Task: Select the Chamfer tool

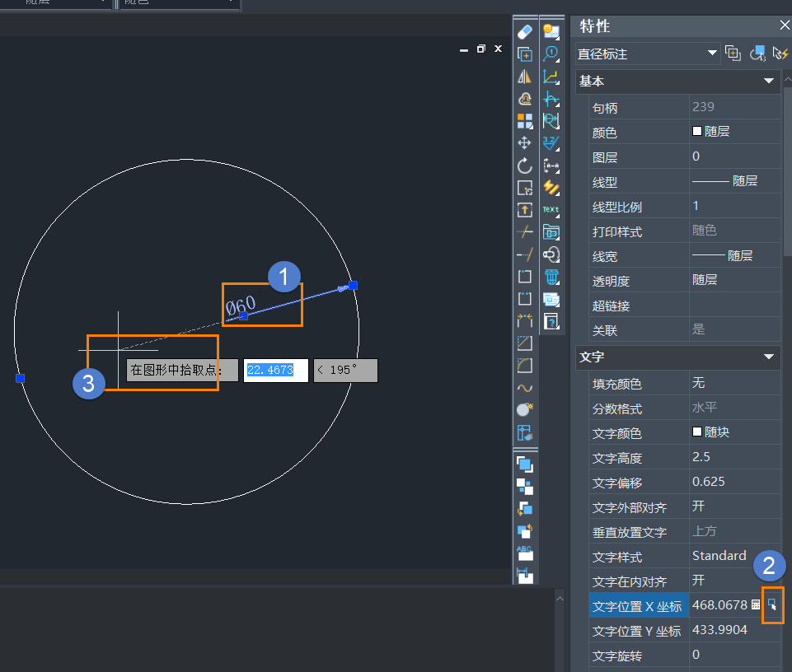Action: click(x=525, y=343)
